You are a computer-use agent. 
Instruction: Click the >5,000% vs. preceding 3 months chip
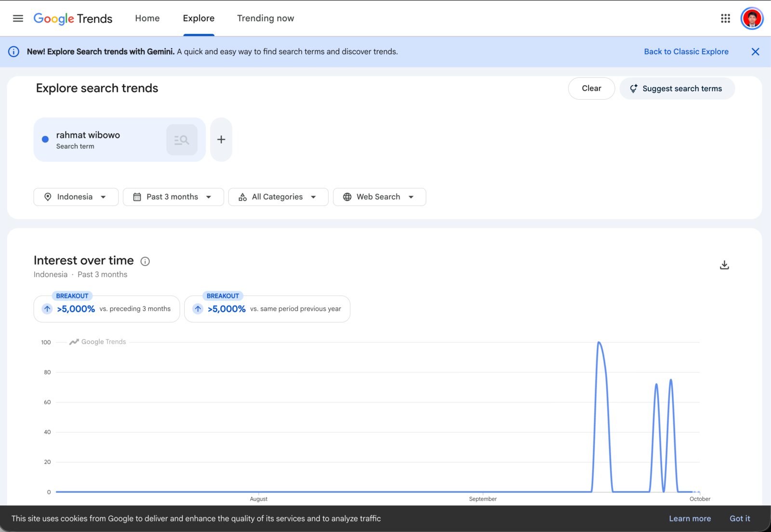tap(106, 309)
